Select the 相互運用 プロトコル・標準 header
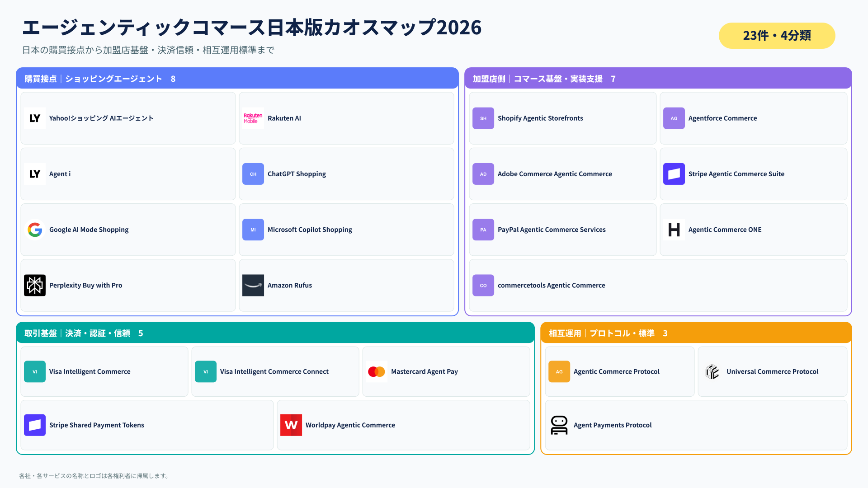The width and height of the screenshot is (868, 488). 696,333
